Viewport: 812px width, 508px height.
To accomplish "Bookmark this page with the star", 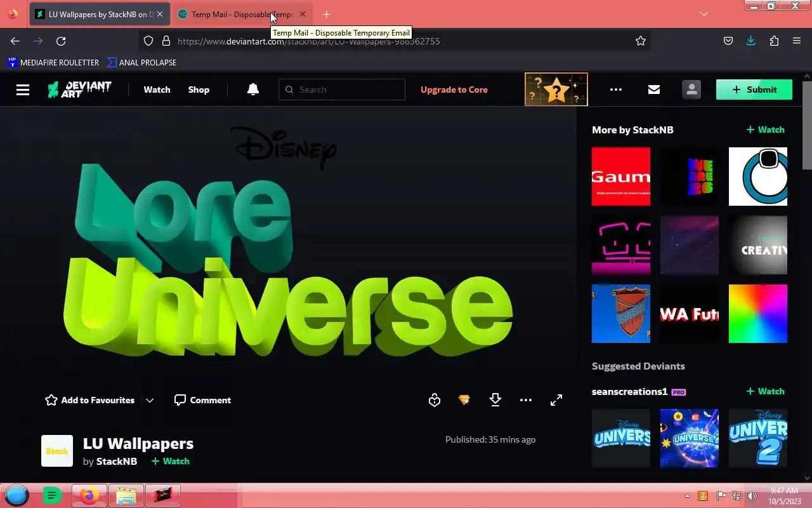I will (x=641, y=41).
